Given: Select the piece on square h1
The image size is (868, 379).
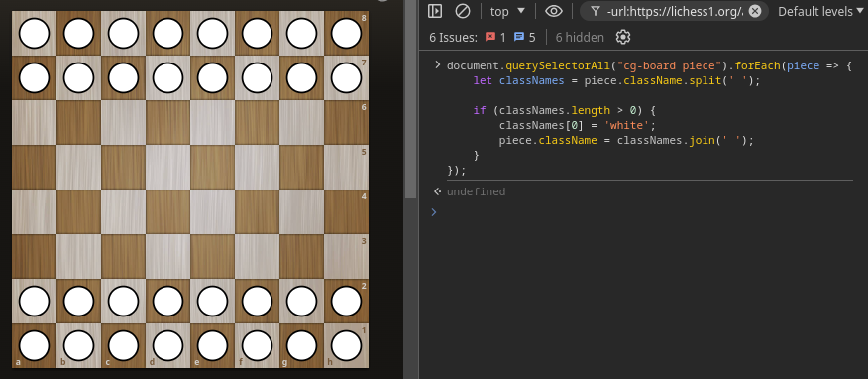Looking at the screenshot, I should 347,345.
